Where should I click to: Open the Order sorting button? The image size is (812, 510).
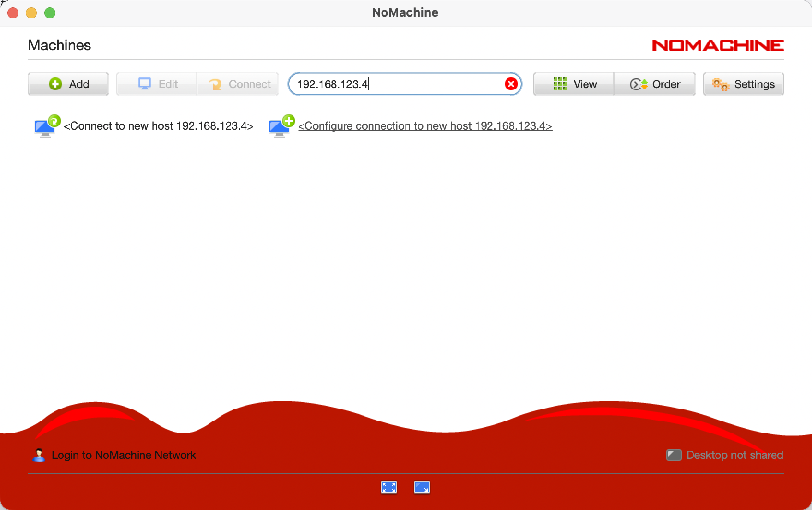pyautogui.click(x=655, y=84)
